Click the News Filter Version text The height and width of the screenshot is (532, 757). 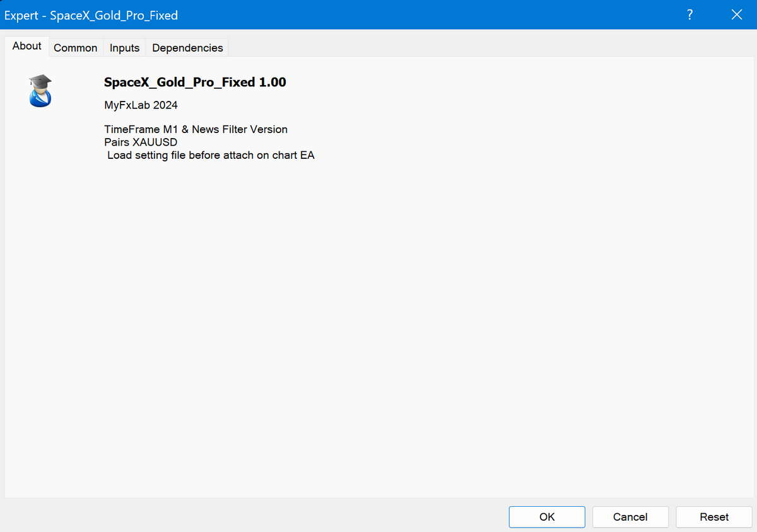pos(240,129)
